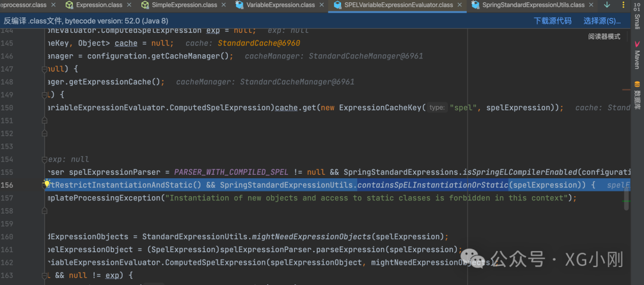The width and height of the screenshot is (644, 285).
Task: Click ExpressionCacheKey on line 150
Action: (x=380, y=107)
